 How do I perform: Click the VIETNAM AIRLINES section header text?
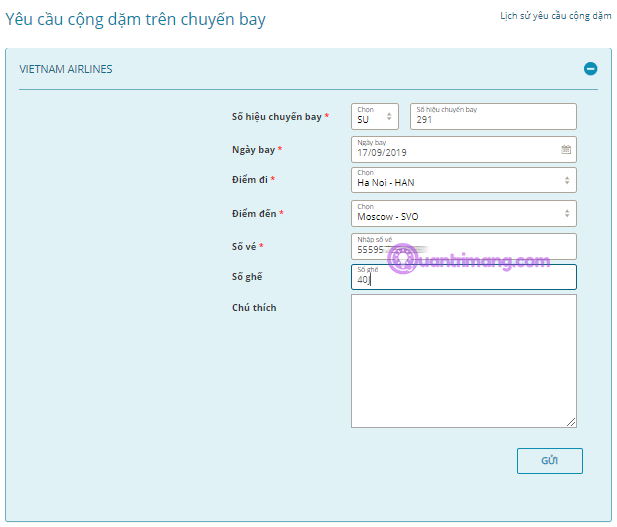(66, 69)
